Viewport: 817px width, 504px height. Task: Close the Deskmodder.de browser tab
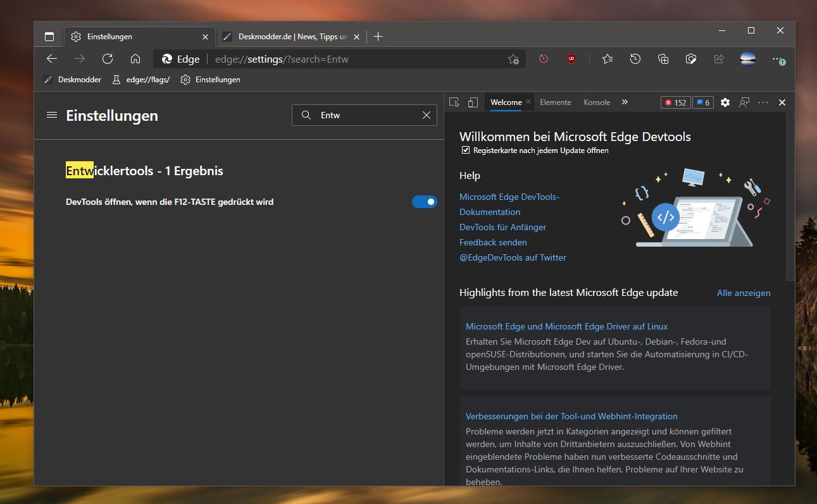pos(356,37)
